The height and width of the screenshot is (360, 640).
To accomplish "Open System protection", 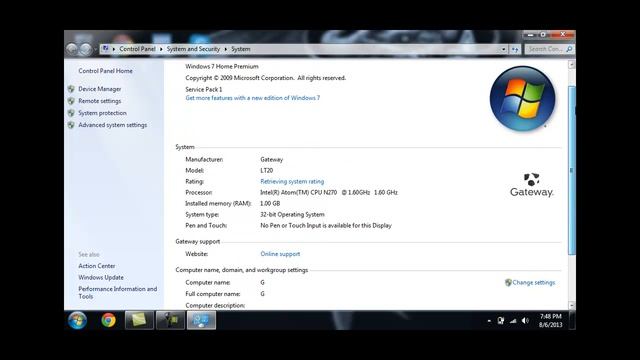I will pos(102,113).
